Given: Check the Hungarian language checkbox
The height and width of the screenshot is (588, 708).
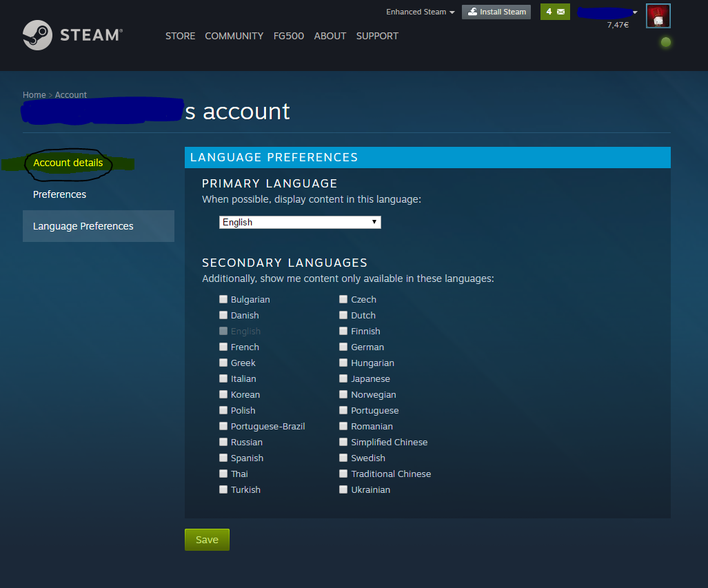Looking at the screenshot, I should [343, 362].
